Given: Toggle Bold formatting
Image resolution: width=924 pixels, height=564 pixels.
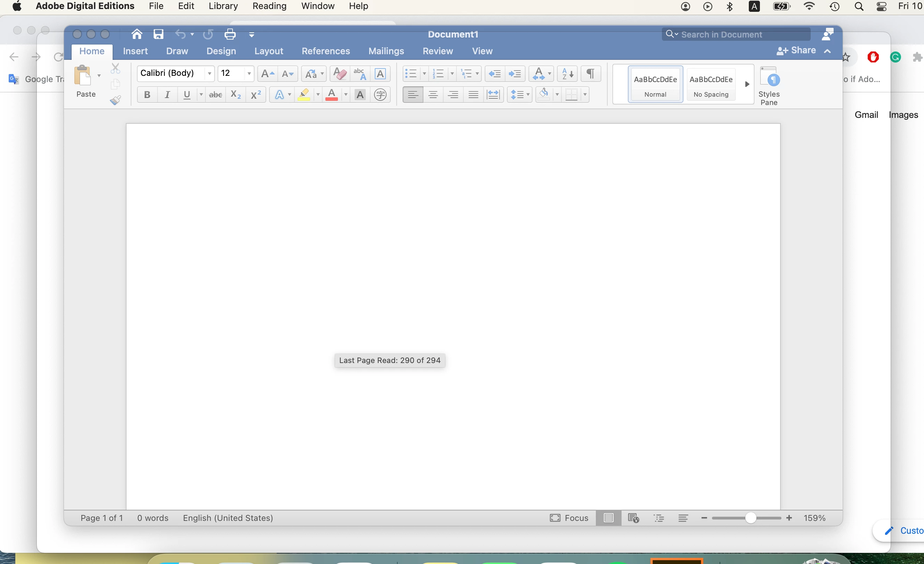Looking at the screenshot, I should click(147, 95).
